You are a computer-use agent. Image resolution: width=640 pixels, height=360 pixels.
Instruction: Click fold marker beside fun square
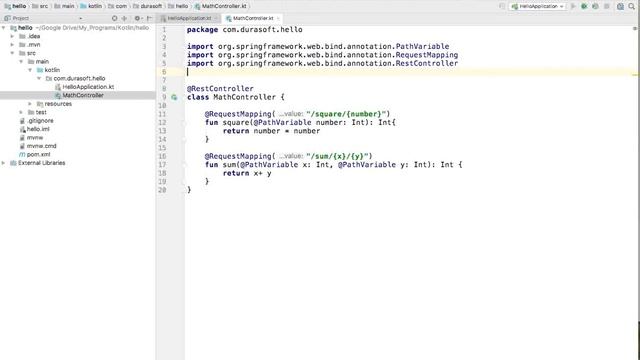[x=184, y=122]
